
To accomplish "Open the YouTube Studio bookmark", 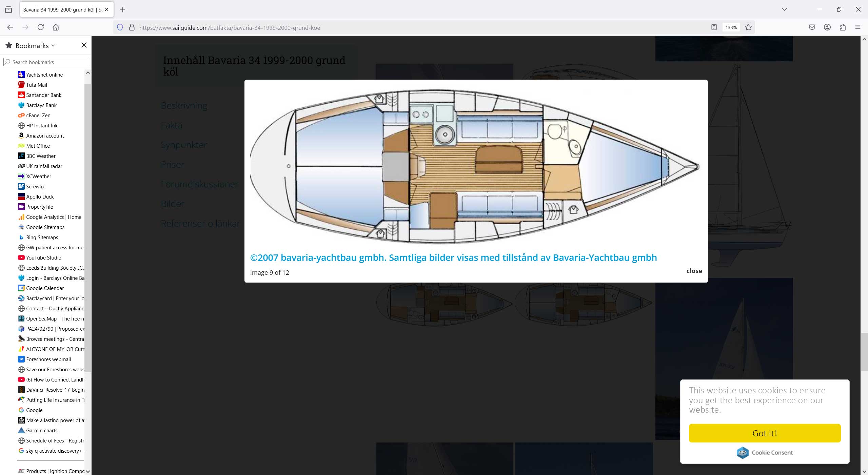I will 40,257.
